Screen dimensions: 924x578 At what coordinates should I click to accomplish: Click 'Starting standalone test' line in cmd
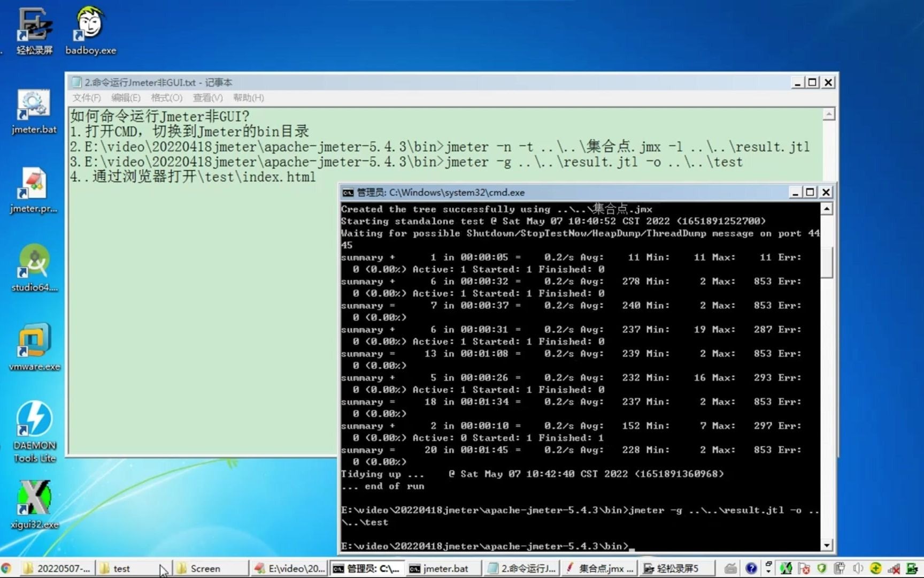(x=553, y=221)
